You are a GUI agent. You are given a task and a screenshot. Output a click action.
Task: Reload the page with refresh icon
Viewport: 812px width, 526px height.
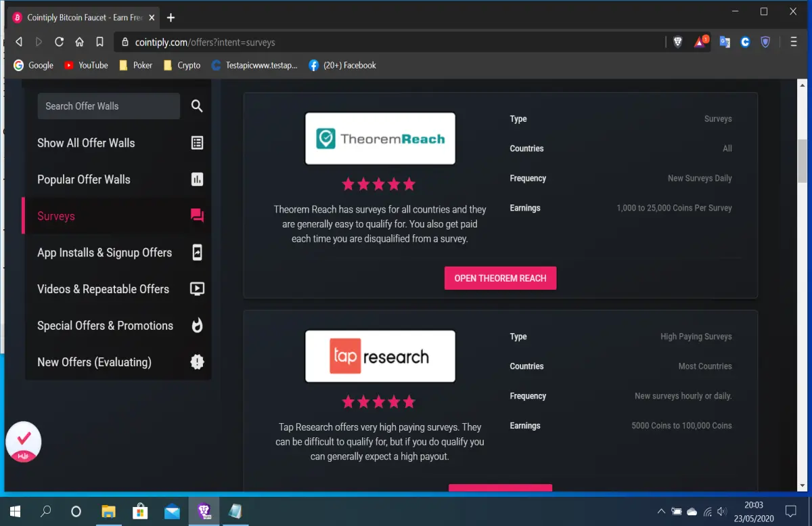pos(59,42)
